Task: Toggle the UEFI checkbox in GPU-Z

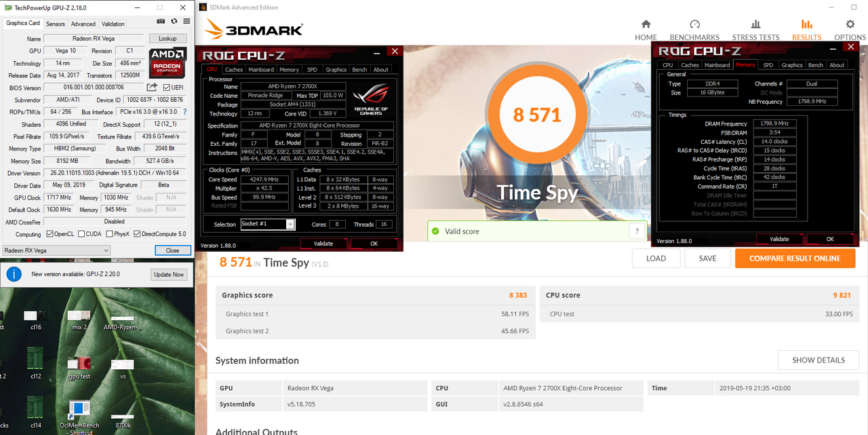Action: coord(166,88)
